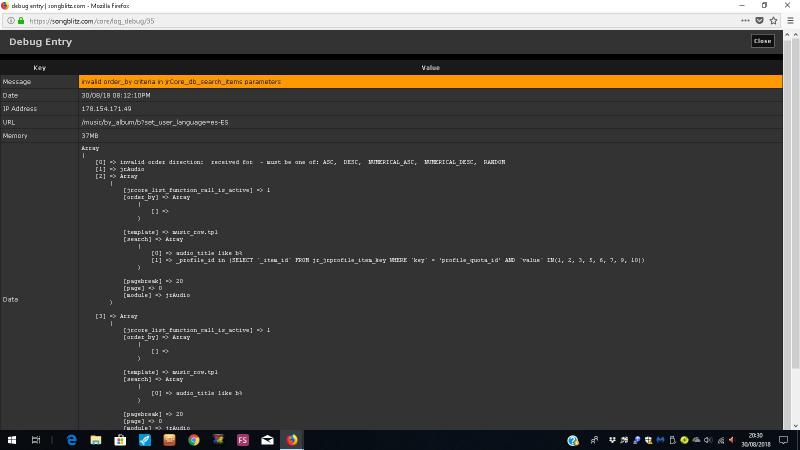
Task: Open Windows Start menu
Action: (12, 440)
